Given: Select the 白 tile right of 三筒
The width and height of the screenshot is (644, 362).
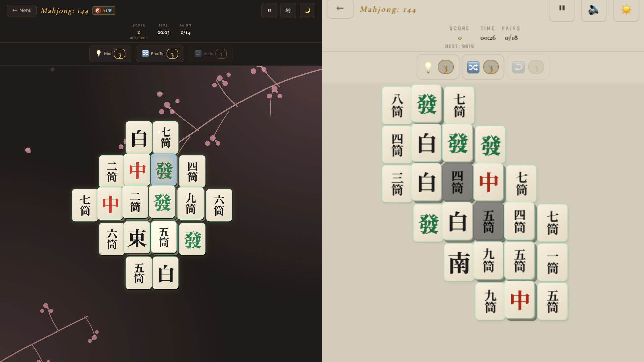Looking at the screenshot, I should pos(426,182).
